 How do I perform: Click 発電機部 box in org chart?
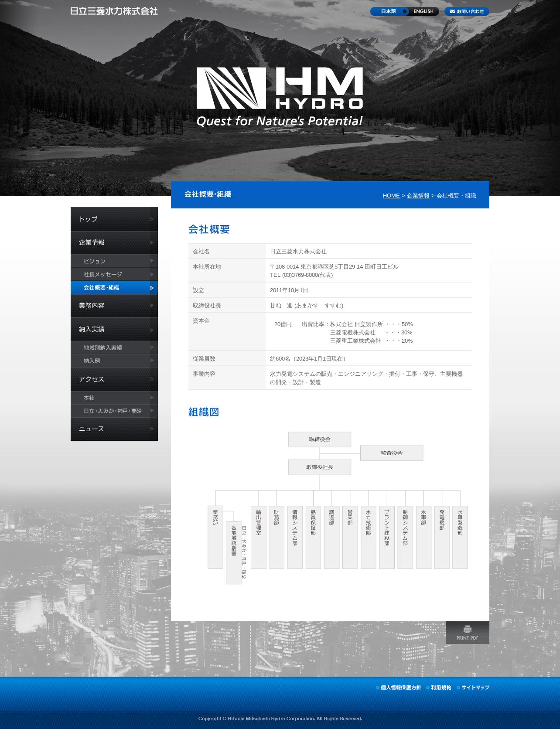pos(442,537)
